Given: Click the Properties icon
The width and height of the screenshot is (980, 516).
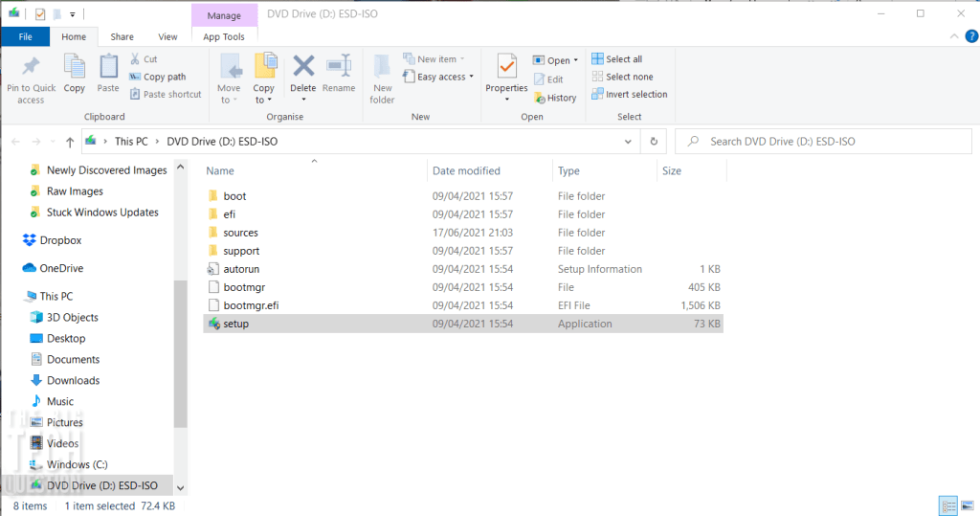Looking at the screenshot, I should pyautogui.click(x=507, y=67).
